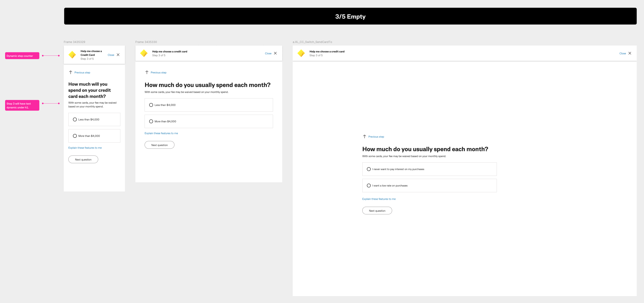
Task: Click the Close link in Frame 3435329
Action: coord(111,55)
